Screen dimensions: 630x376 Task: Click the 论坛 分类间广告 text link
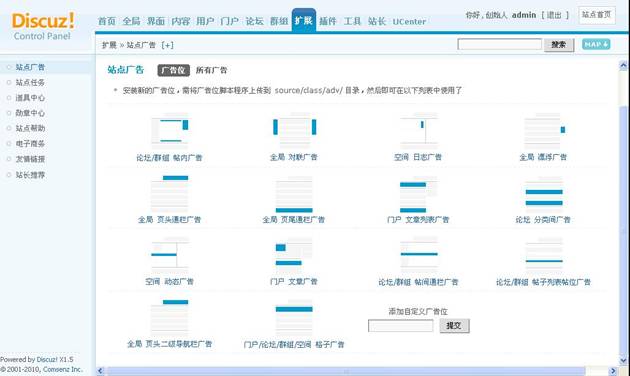(543, 220)
